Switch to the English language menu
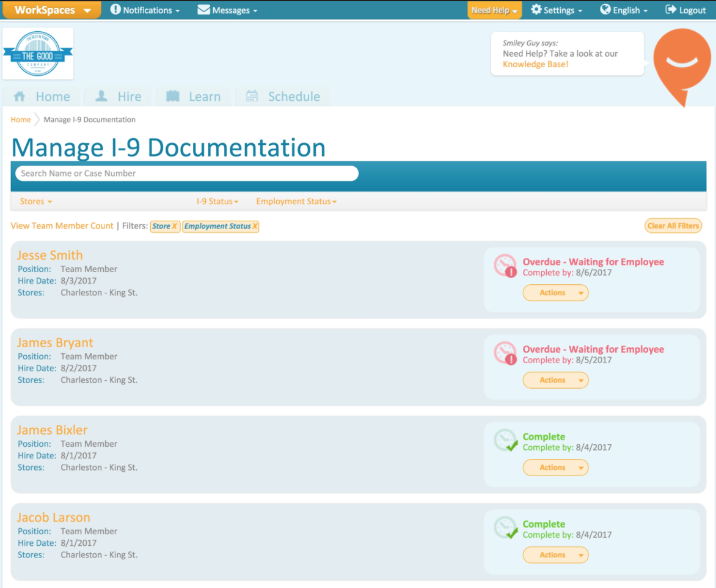Viewport: 716px width, 588px height. (622, 9)
